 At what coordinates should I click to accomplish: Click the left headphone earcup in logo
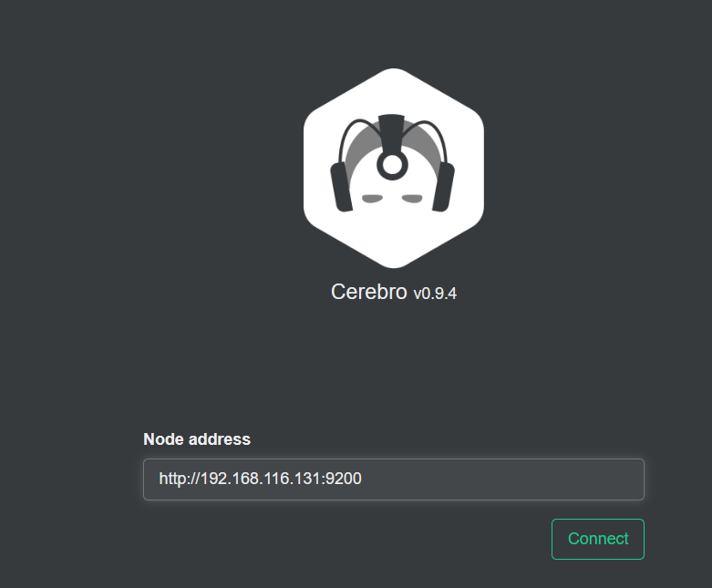click(x=342, y=187)
